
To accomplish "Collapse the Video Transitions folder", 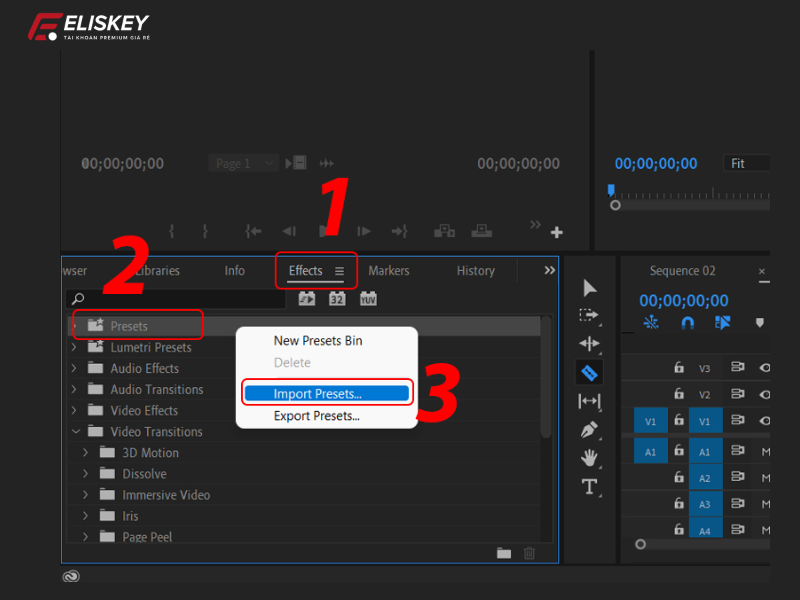I will (x=77, y=431).
